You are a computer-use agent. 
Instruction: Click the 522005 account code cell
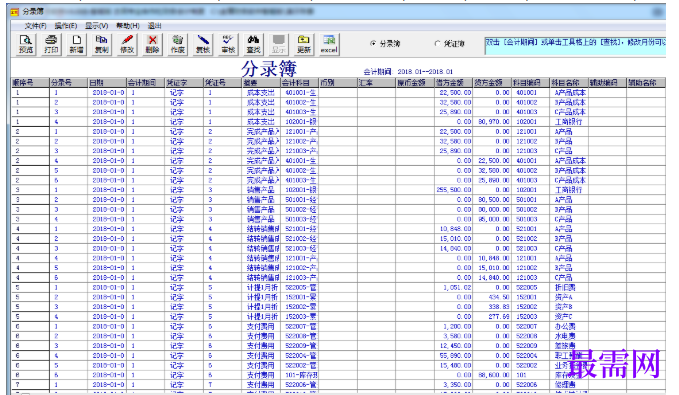click(530, 287)
